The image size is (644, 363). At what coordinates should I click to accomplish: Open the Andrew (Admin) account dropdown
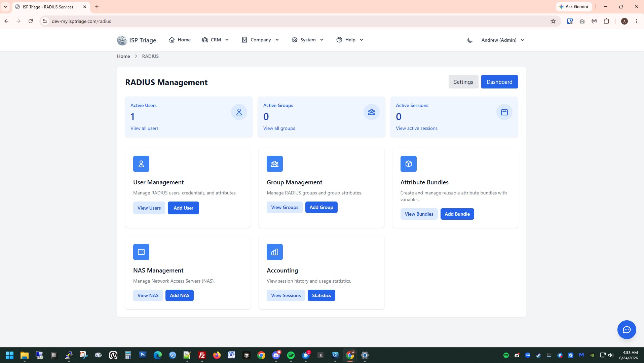pyautogui.click(x=503, y=40)
